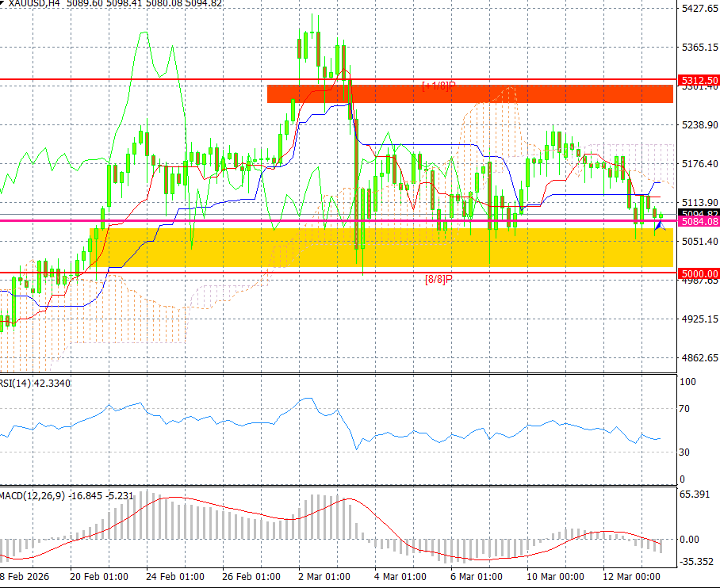Screen dimensions: 720x588
Task: Click the 6 Mar 01:00 time label
Action: (x=477, y=577)
